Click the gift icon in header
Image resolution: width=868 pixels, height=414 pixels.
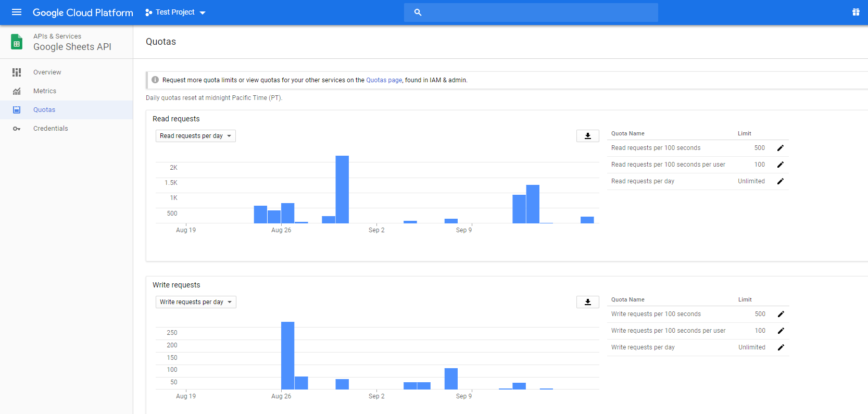856,12
